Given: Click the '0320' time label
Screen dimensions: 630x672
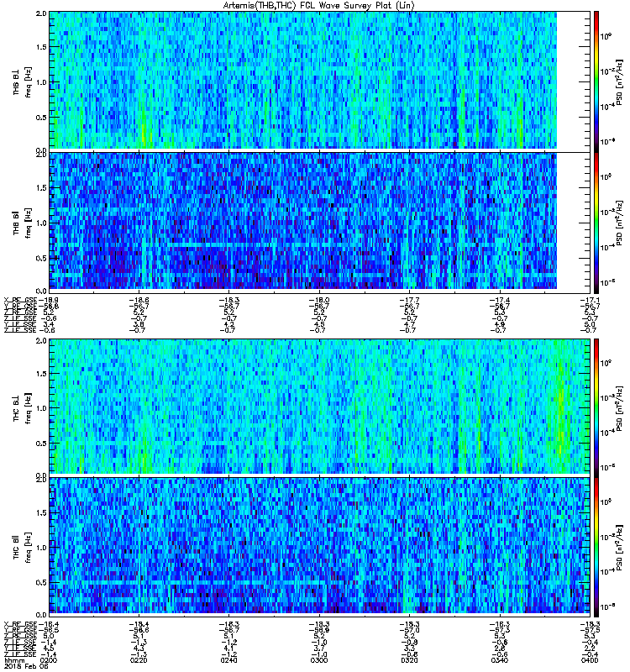Looking at the screenshot, I should [x=409, y=660].
